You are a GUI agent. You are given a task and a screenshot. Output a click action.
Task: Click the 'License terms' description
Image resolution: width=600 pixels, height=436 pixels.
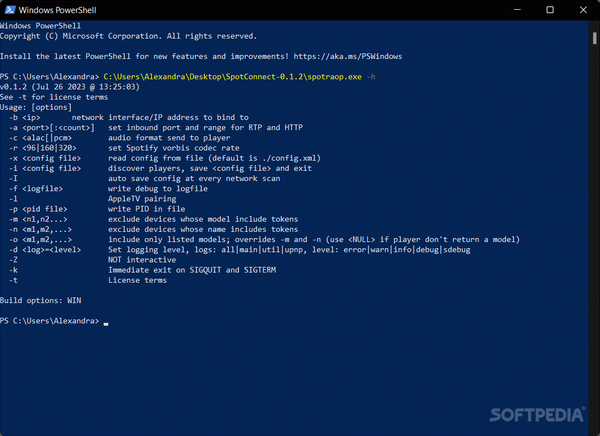click(137, 280)
